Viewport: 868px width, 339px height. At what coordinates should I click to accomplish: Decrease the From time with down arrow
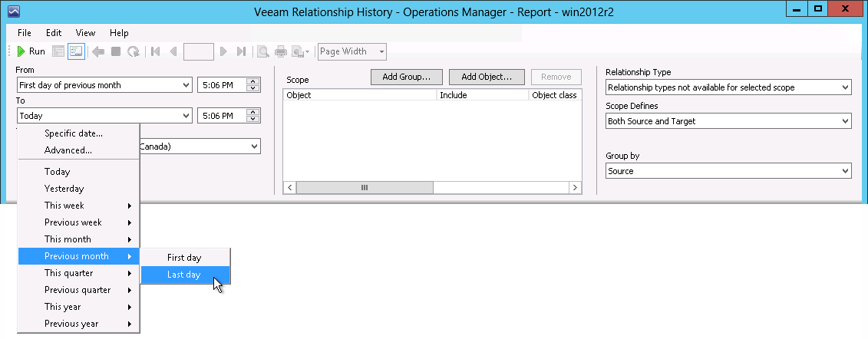point(253,88)
